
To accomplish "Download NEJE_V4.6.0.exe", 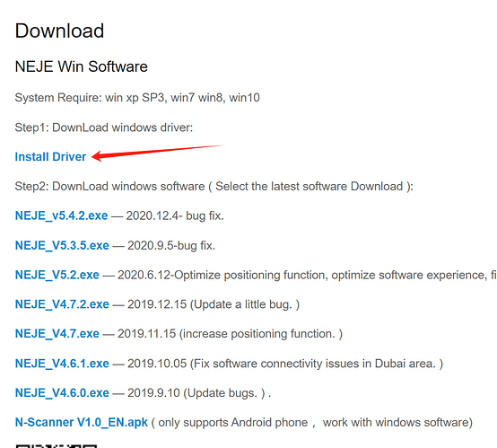I will (x=62, y=393).
